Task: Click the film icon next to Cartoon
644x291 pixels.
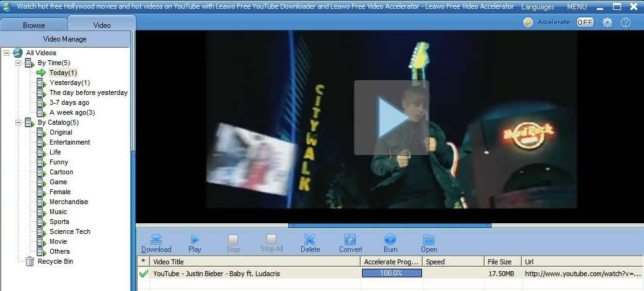Action: (42, 172)
